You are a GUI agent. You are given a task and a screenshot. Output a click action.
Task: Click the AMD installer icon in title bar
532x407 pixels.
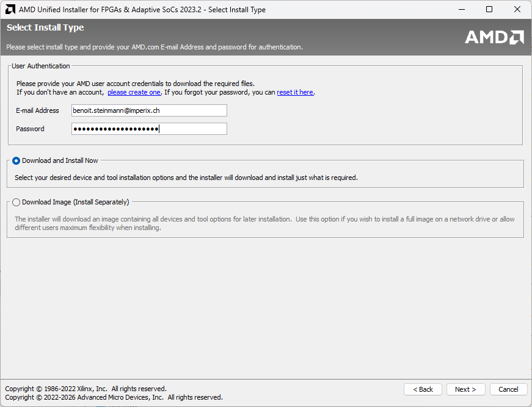[x=10, y=10]
